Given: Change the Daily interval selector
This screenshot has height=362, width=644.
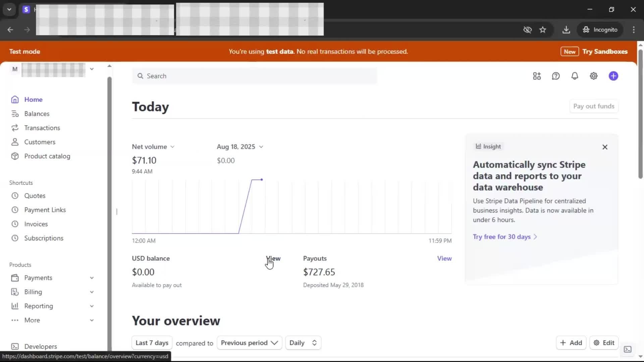Looking at the screenshot, I should (303, 343).
